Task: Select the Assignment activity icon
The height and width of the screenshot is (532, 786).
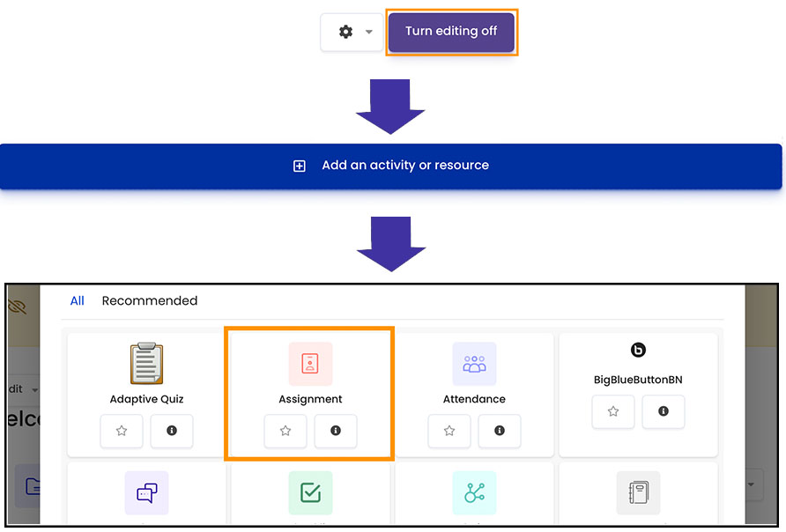Action: pyautogui.click(x=310, y=364)
